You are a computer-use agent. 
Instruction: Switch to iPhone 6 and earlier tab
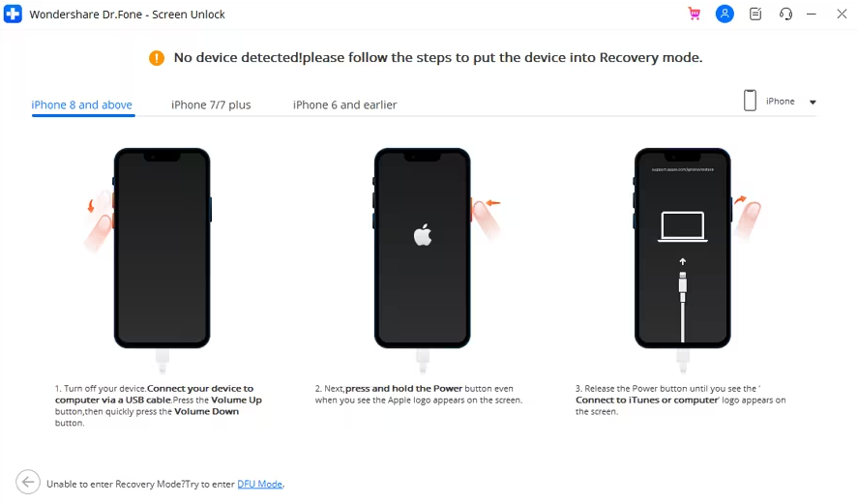tap(344, 104)
